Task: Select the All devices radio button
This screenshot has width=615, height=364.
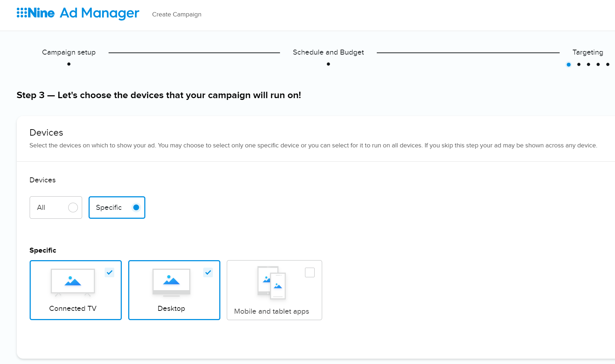Action: 73,207
